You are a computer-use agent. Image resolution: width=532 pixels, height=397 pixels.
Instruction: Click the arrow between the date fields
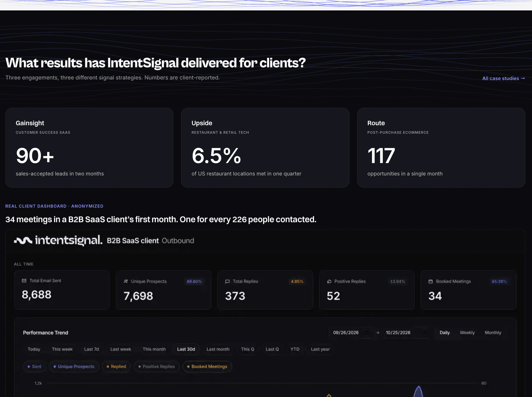(x=377, y=333)
